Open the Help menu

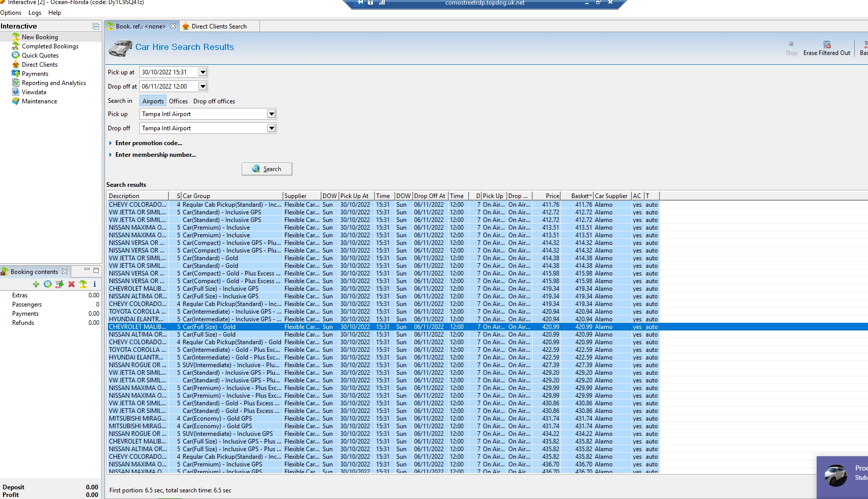[x=54, y=13]
